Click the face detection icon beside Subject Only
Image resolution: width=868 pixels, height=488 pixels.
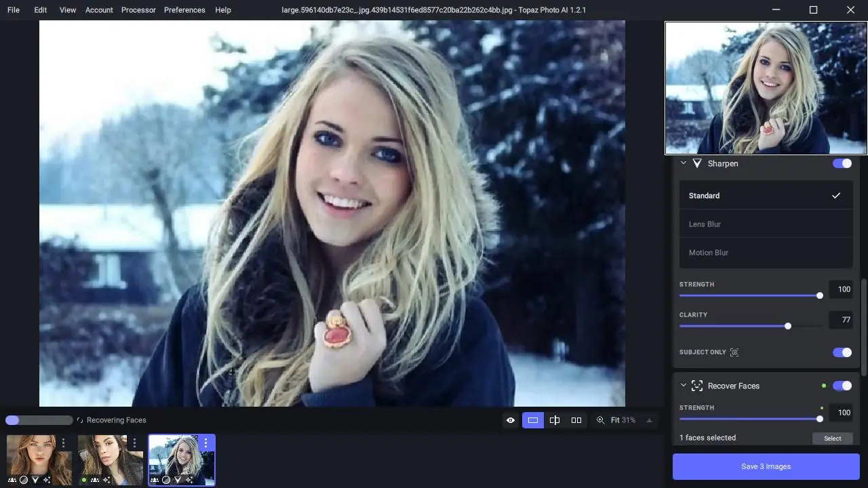734,352
